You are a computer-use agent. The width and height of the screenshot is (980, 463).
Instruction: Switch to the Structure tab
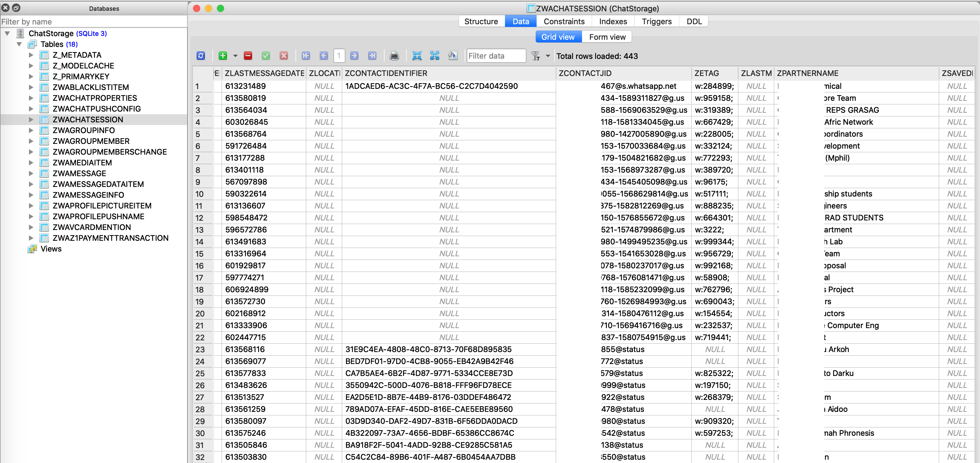click(481, 21)
